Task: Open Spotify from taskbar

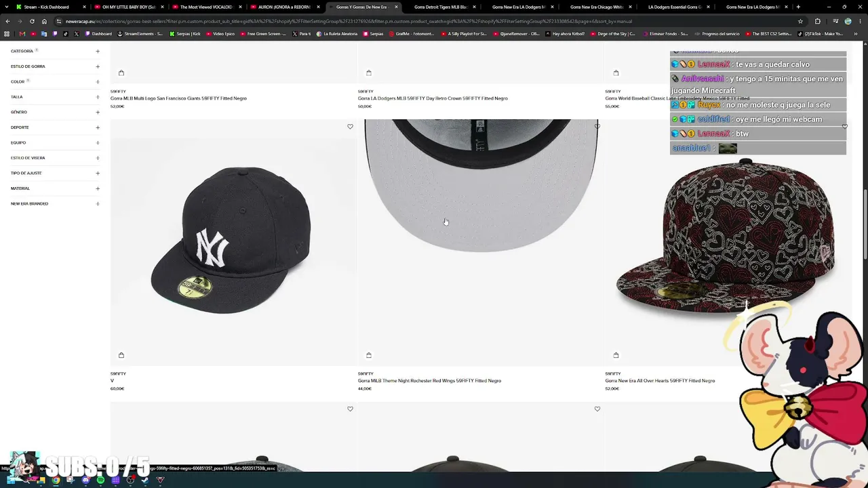Action: click(101, 481)
